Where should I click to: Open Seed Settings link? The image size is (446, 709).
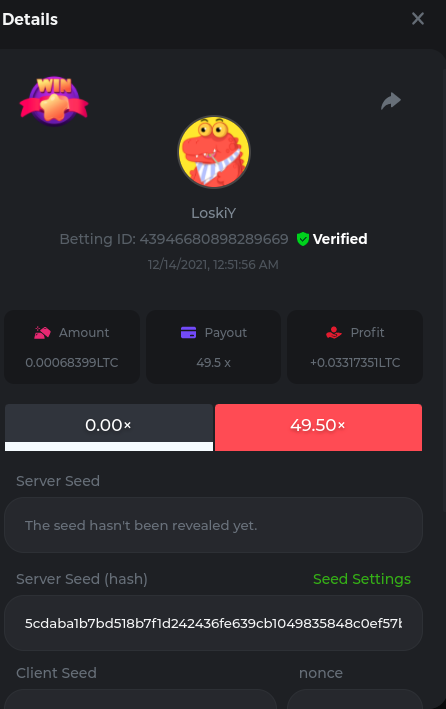[362, 579]
